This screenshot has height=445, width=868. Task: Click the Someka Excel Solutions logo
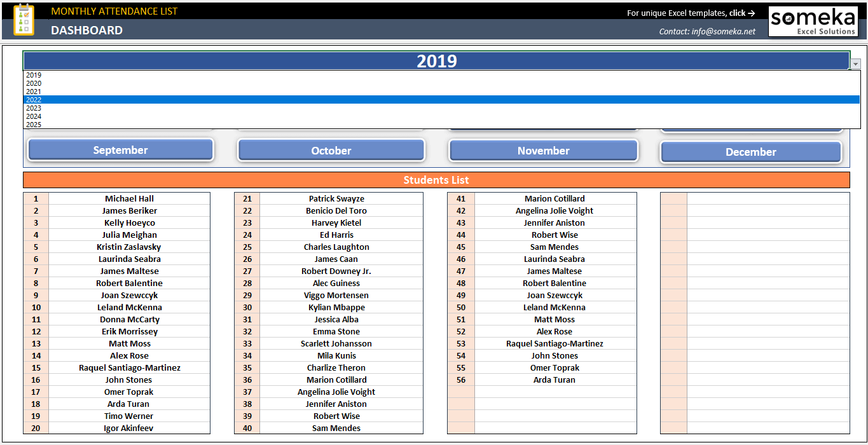pyautogui.click(x=813, y=22)
